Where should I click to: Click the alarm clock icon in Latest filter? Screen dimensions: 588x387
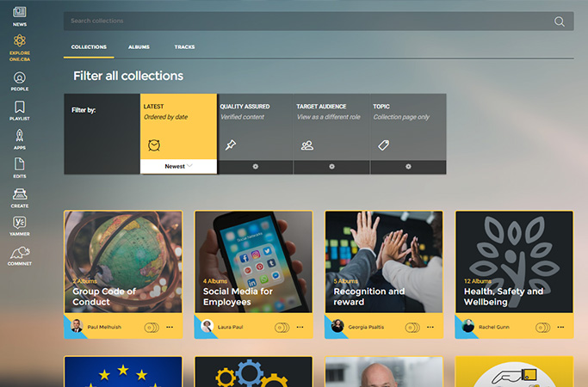[154, 145]
